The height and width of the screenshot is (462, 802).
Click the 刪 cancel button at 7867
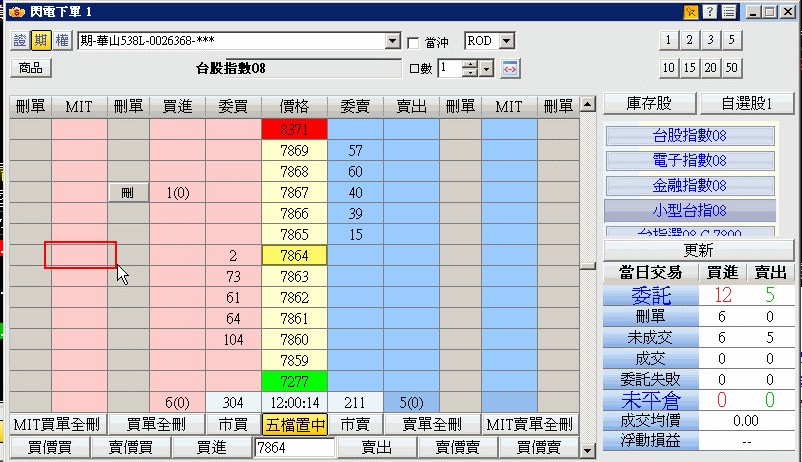click(x=128, y=193)
